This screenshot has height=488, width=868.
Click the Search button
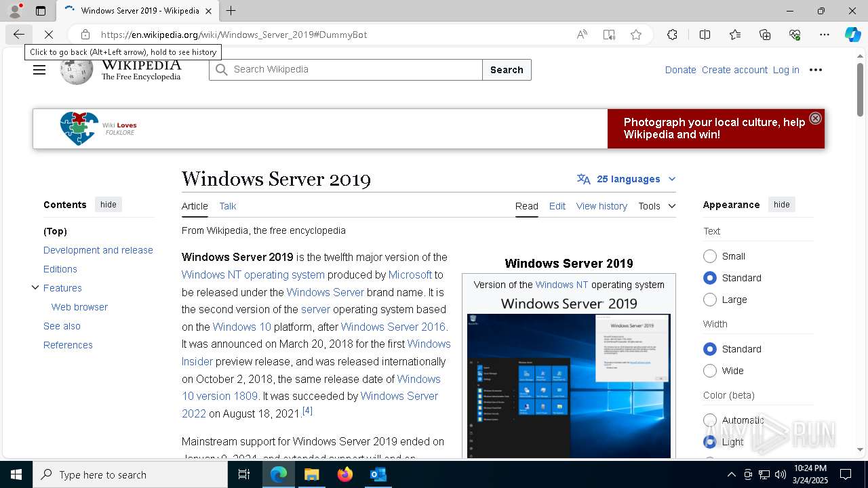[x=507, y=70]
